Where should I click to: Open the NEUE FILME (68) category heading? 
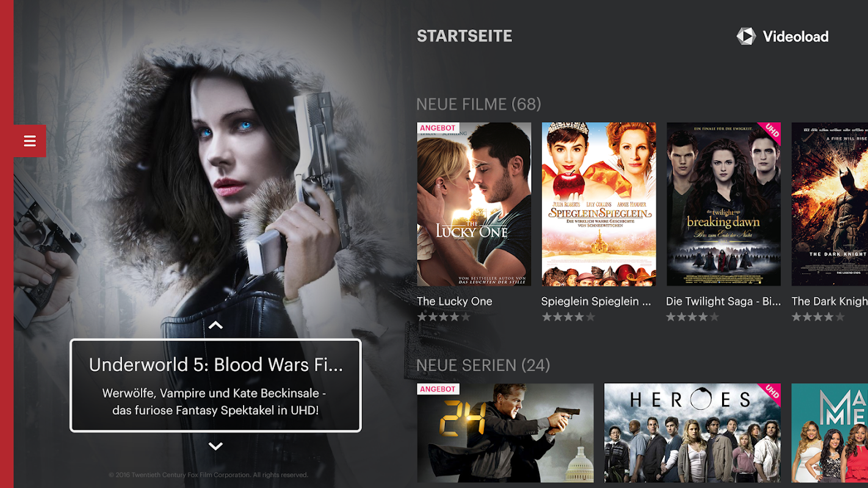coord(479,104)
